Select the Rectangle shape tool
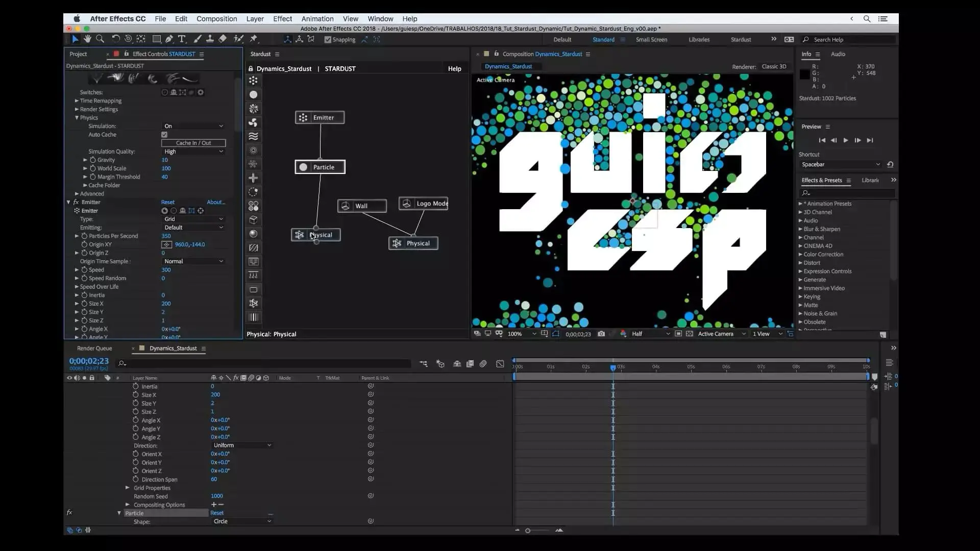 (x=157, y=39)
